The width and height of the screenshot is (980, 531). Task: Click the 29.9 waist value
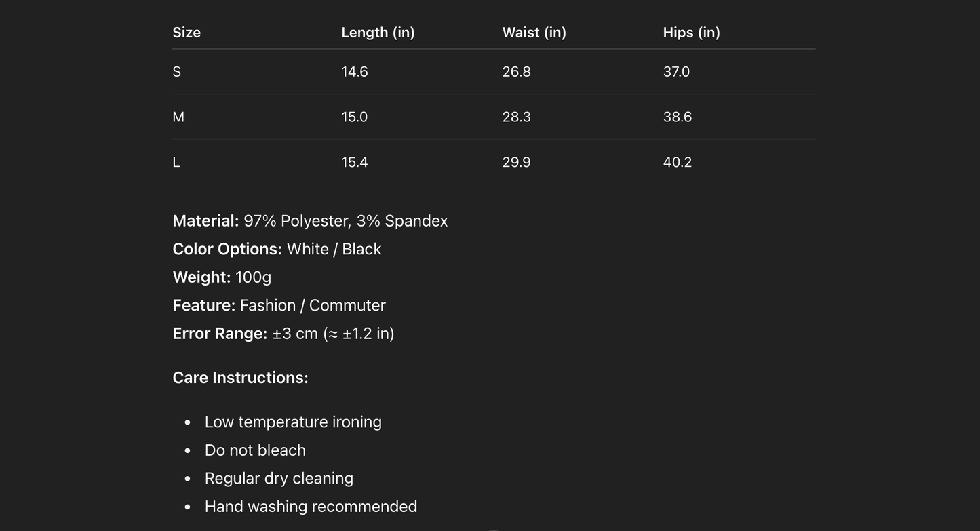516,162
